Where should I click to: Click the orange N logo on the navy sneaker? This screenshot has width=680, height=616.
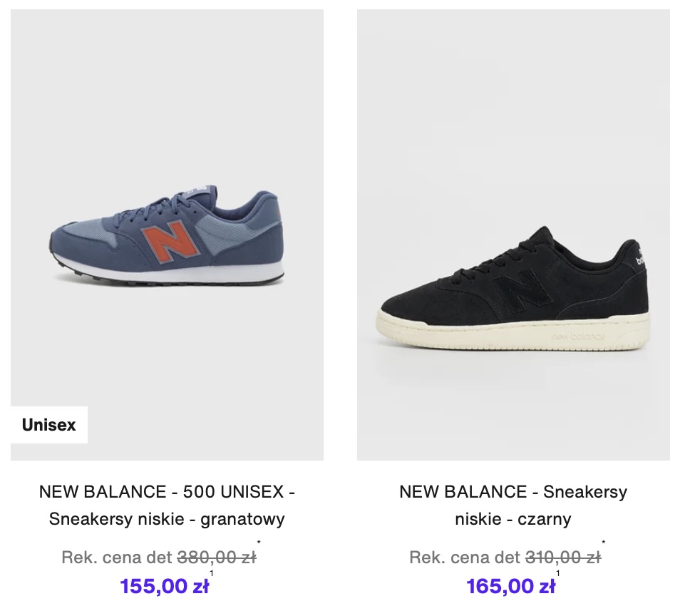click(x=169, y=242)
